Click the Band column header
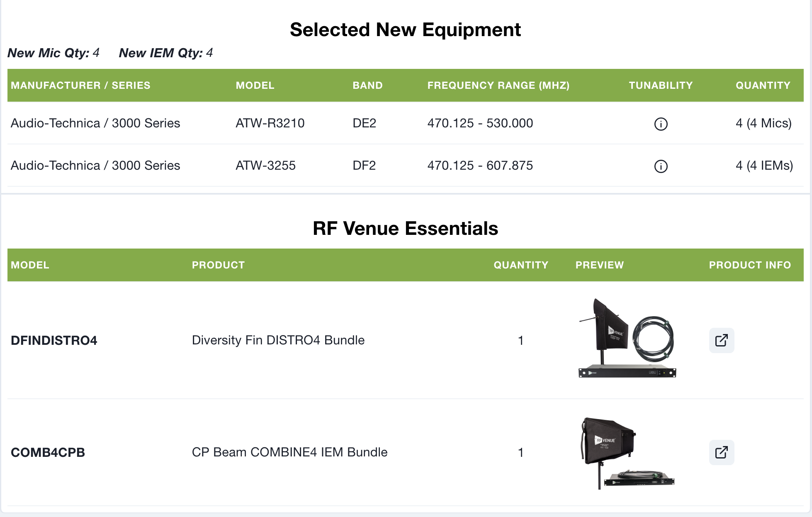 coord(367,85)
